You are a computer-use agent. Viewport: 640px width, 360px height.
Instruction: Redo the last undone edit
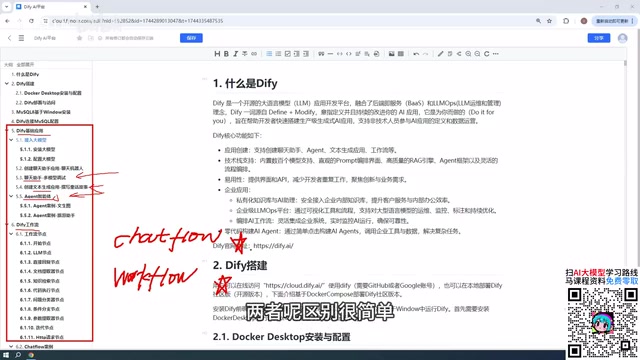pos(425,54)
